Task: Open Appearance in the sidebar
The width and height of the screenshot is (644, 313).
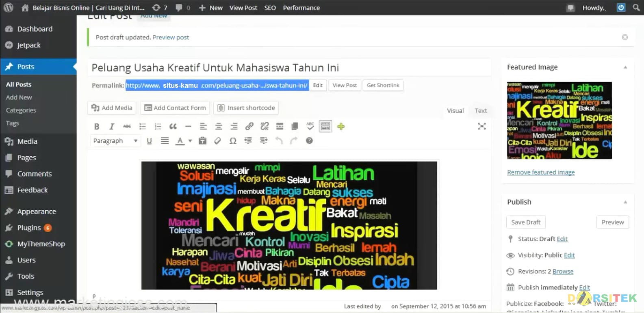Action: tap(38, 212)
